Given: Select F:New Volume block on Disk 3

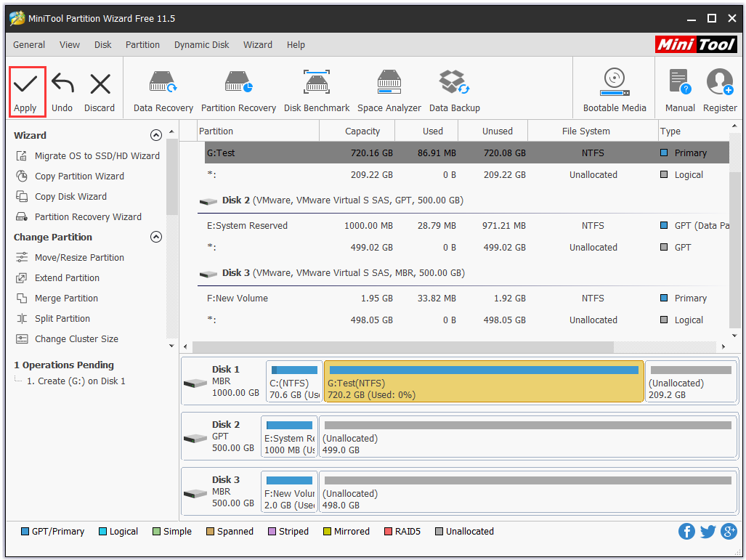Looking at the screenshot, I should click(289, 492).
